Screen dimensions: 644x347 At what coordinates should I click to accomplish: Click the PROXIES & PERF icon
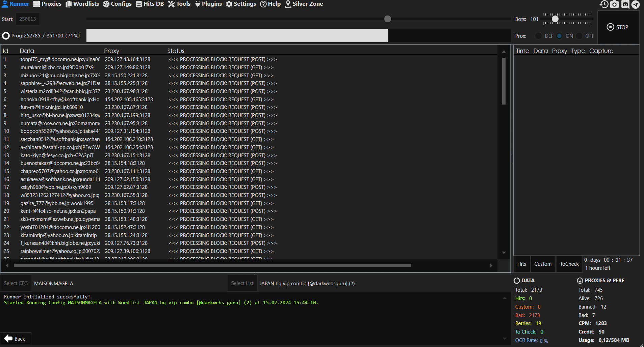pyautogui.click(x=580, y=281)
